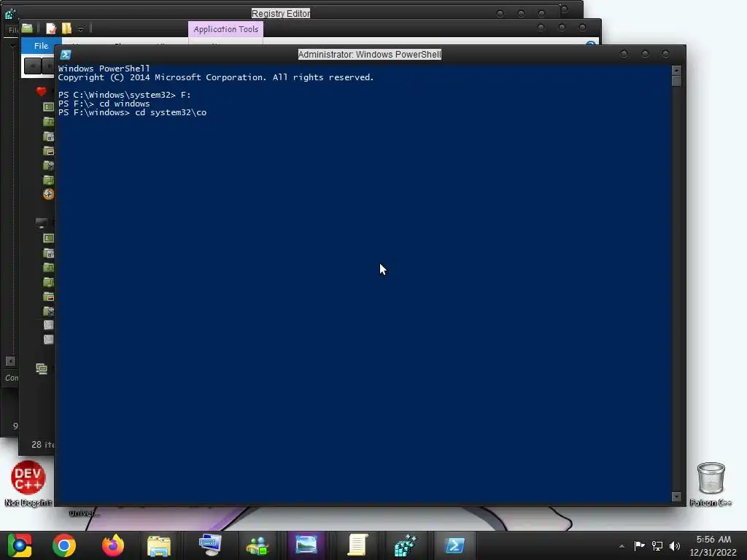Click the Back button in File Explorer
Image resolution: width=747 pixels, height=560 pixels.
pos(32,66)
